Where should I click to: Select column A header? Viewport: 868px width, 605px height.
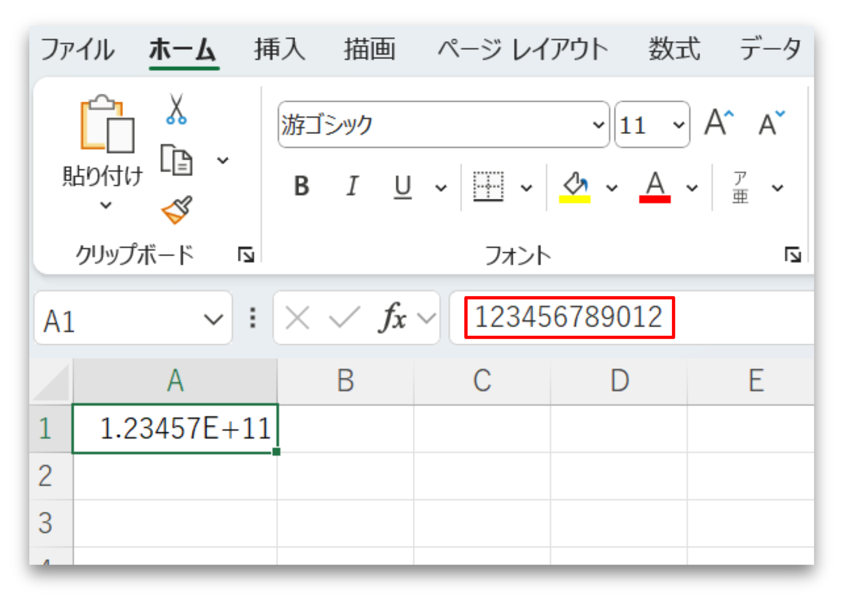(x=175, y=381)
